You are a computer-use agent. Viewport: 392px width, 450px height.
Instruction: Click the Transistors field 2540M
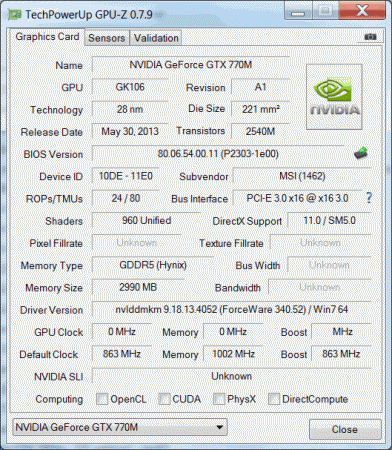coord(260,131)
